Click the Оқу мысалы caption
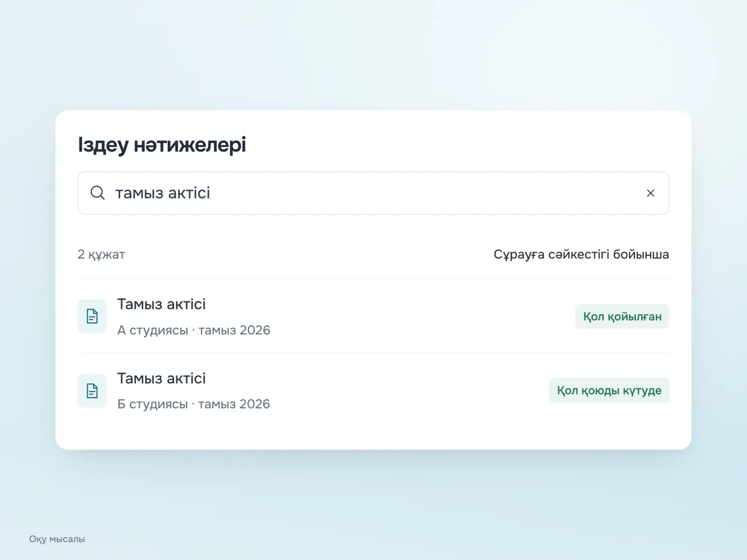Viewport: 747px width, 560px height. click(57, 539)
